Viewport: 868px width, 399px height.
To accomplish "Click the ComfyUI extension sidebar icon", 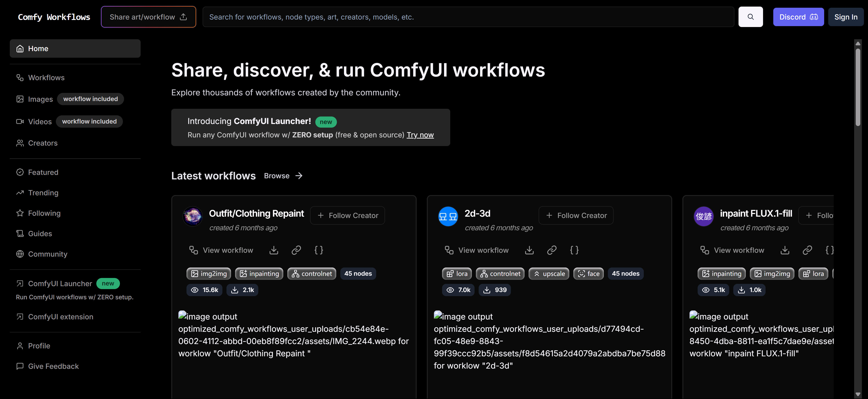I will coord(20,317).
